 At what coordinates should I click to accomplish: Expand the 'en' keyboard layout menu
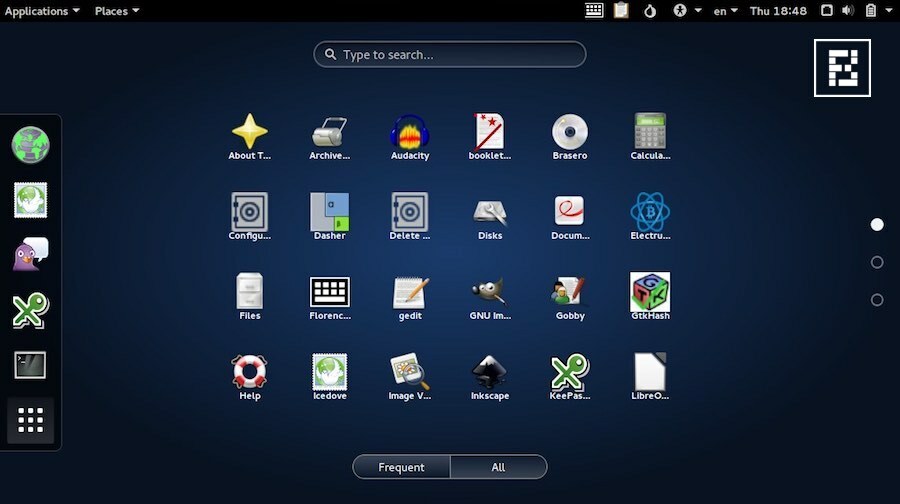(x=725, y=11)
